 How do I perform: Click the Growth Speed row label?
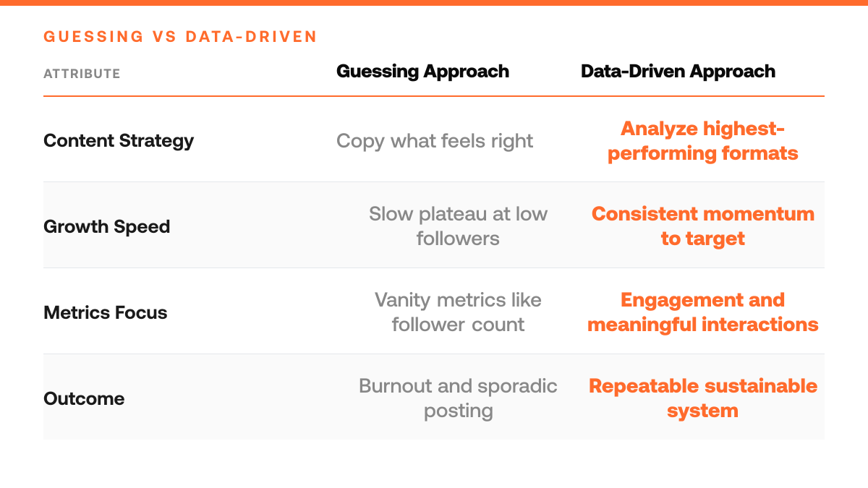(x=107, y=226)
